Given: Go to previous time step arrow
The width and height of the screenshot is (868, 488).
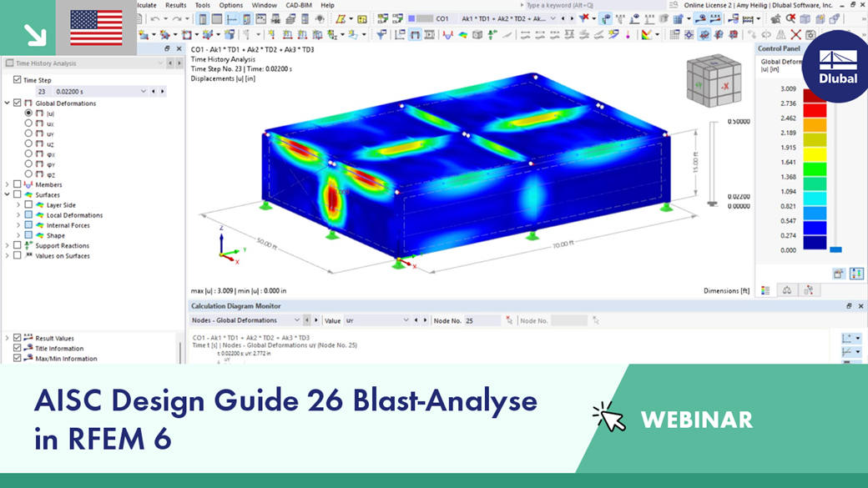Looking at the screenshot, I should pos(154,91).
